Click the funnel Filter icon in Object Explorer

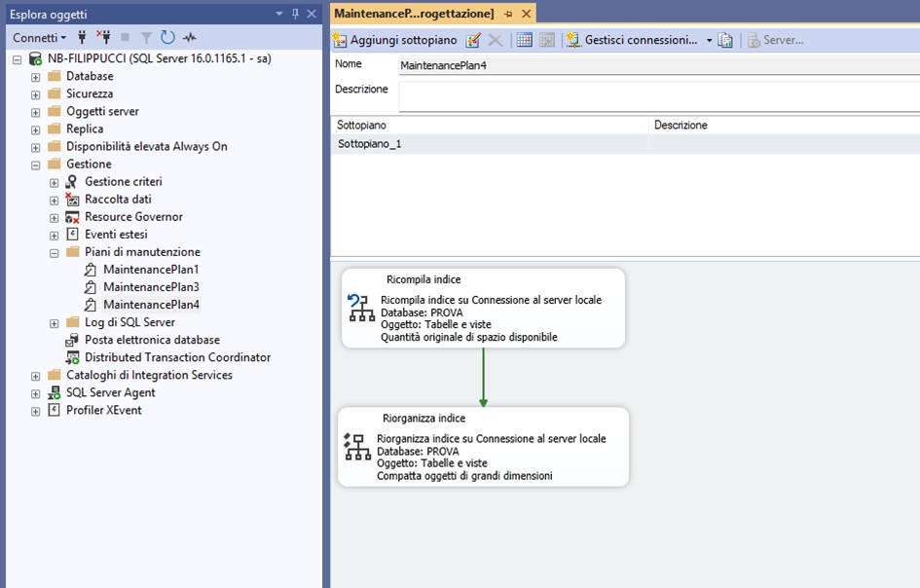pyautogui.click(x=146, y=38)
